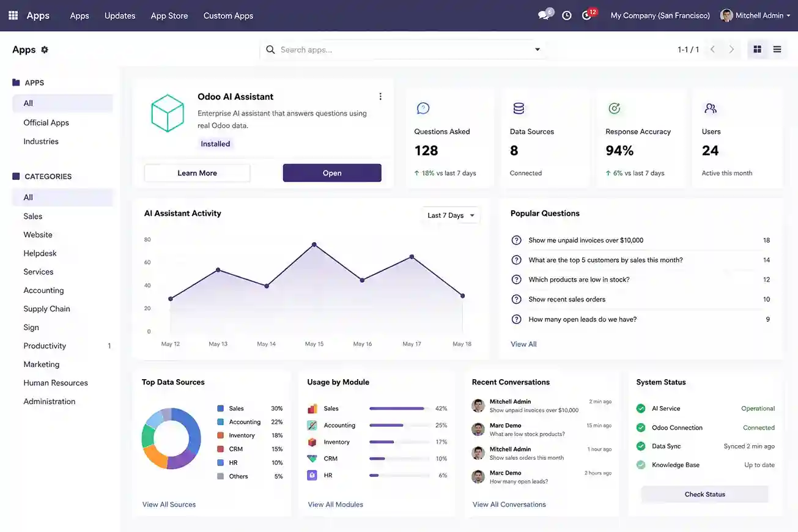Click Mitchell Admin avatar in top bar
This screenshot has height=532, width=798.
pos(726,15)
